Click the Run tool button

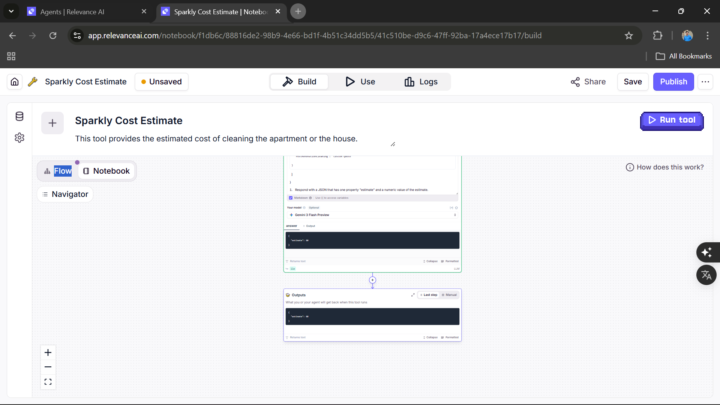[672, 120]
